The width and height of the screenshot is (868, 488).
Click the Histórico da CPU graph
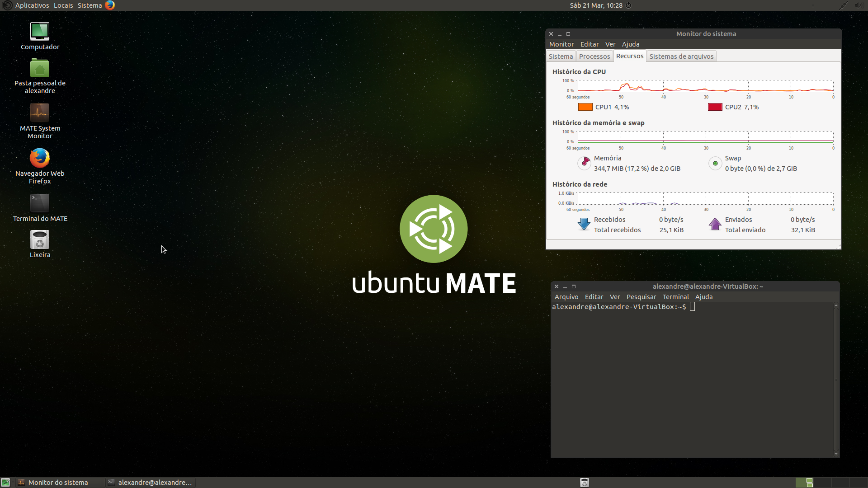[705, 86]
